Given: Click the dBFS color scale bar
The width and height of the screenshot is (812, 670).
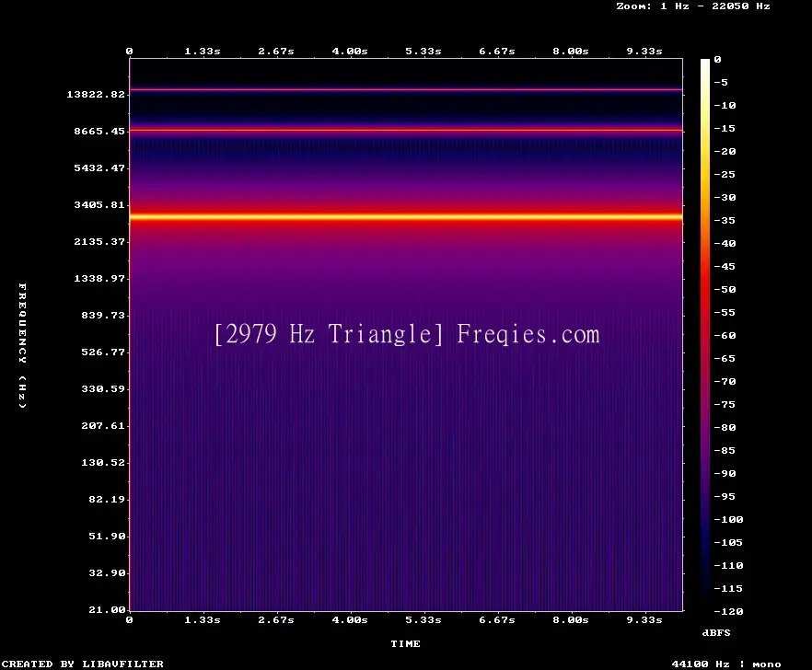Looking at the screenshot, I should click(705, 335).
